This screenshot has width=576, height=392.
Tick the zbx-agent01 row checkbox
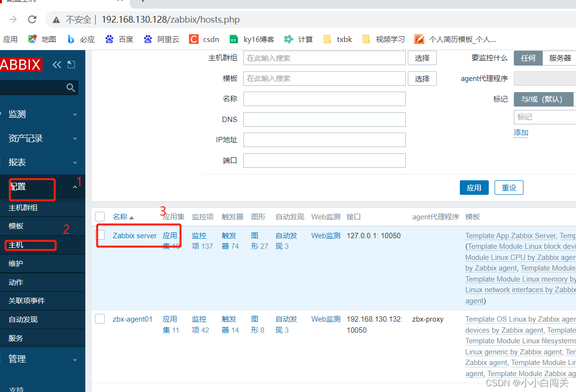pyautogui.click(x=100, y=319)
